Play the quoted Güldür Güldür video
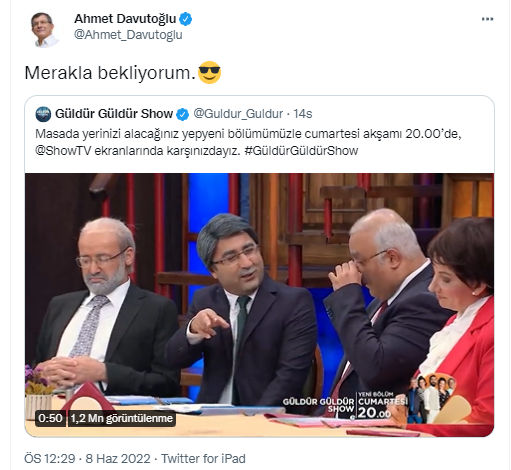Viewport: 511px width, 470px height. click(x=259, y=305)
